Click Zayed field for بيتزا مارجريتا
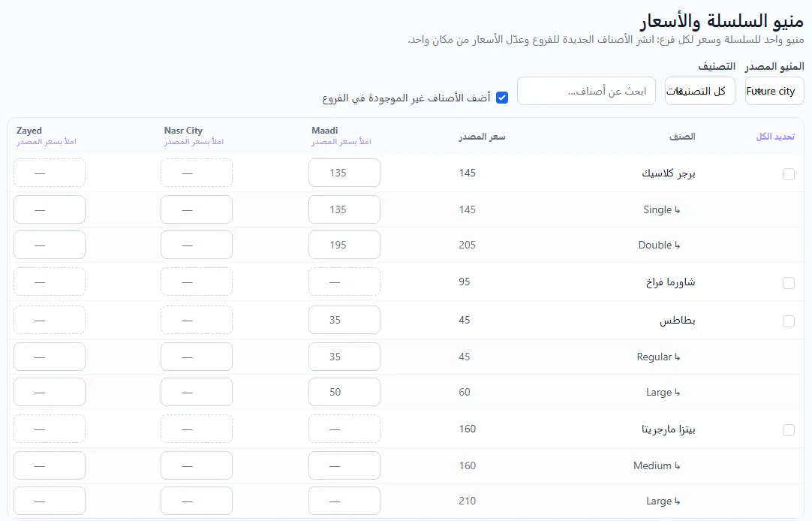Image resolution: width=812 pixels, height=521 pixels. 50,429
